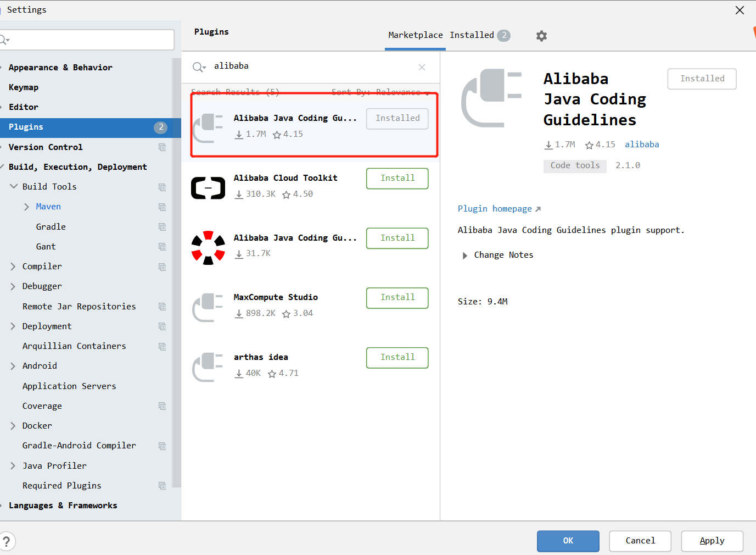Click the MaxCompute Studio plug icon
Screen dimensions: 756x555
point(208,308)
